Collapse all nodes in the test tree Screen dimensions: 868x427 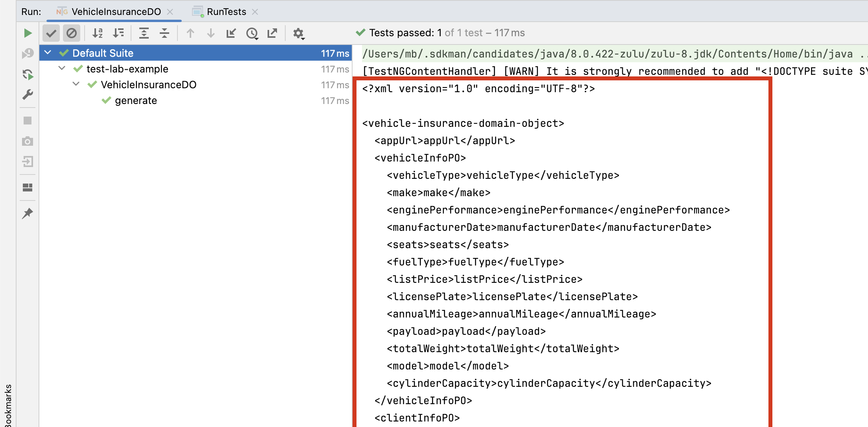point(164,33)
